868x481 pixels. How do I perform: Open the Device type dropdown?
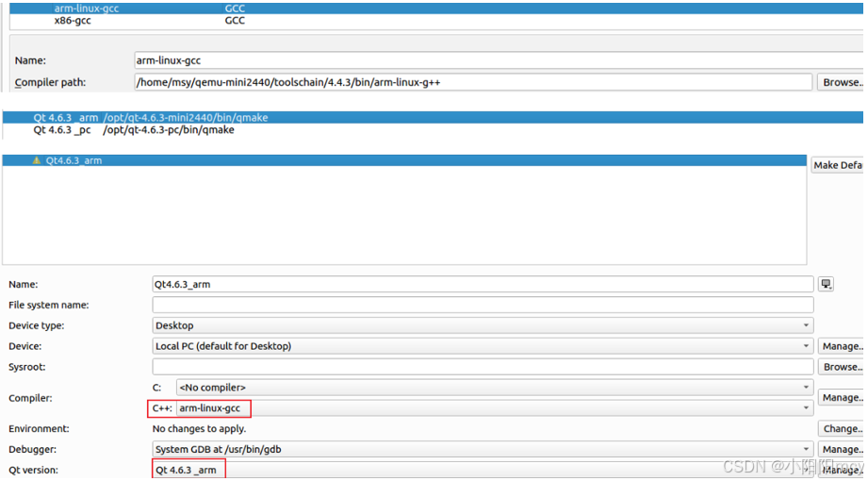tap(483, 325)
